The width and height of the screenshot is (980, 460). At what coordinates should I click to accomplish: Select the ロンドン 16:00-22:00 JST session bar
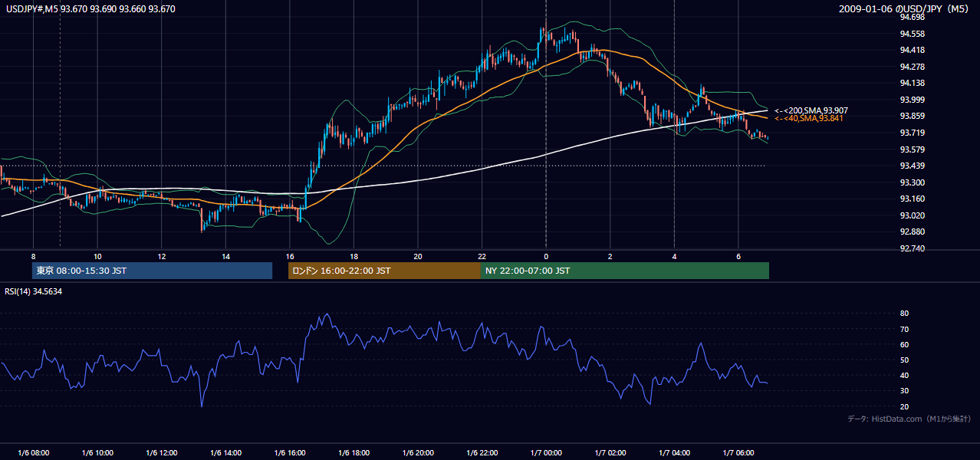(384, 271)
